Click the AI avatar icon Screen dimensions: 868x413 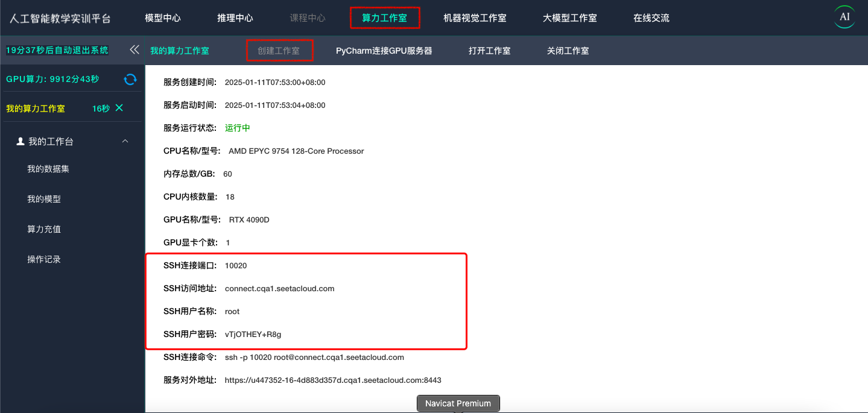tap(844, 17)
